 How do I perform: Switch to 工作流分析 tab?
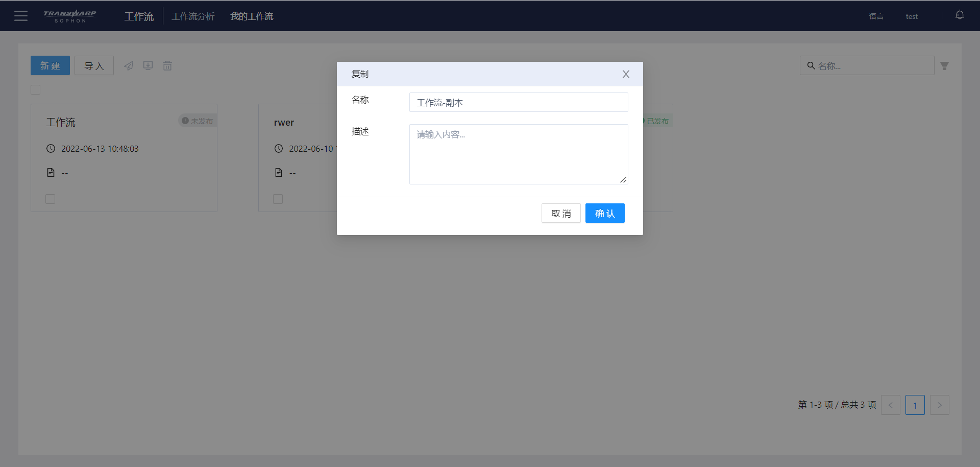pos(193,16)
